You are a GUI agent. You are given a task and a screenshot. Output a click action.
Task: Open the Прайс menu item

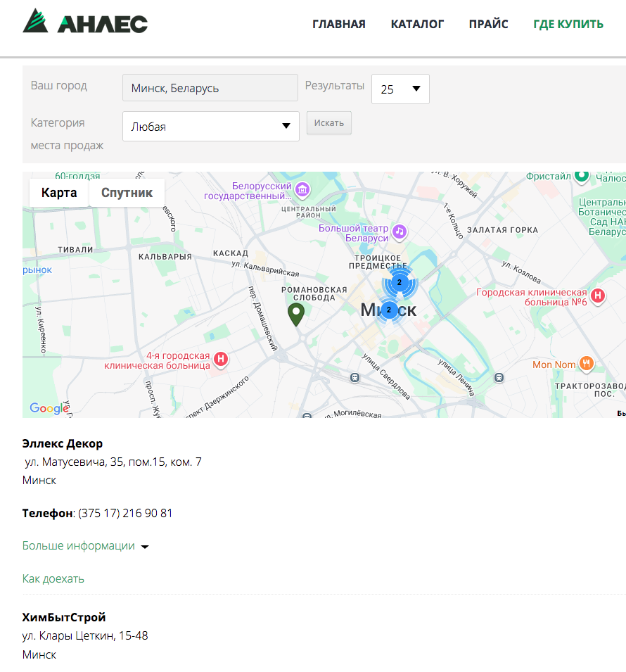[x=488, y=24]
